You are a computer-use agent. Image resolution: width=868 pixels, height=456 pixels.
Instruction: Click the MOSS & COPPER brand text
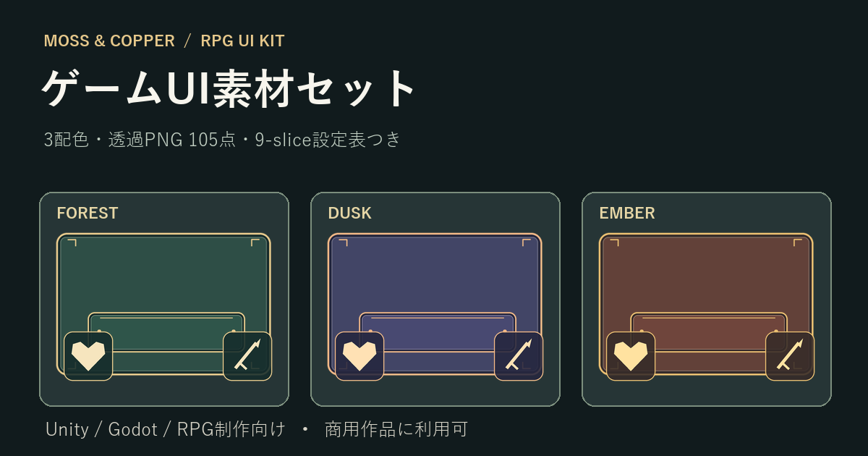(109, 41)
